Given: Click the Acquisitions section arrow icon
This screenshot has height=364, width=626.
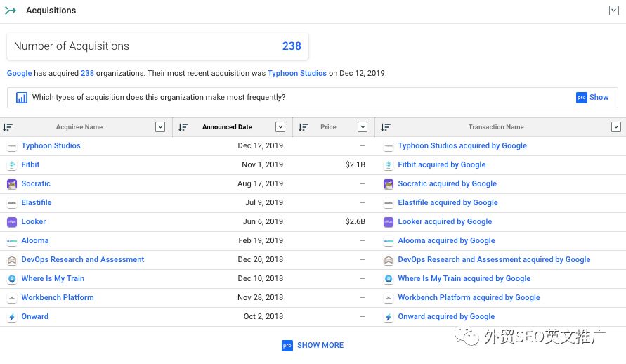Looking at the screenshot, I should click(x=11, y=11).
